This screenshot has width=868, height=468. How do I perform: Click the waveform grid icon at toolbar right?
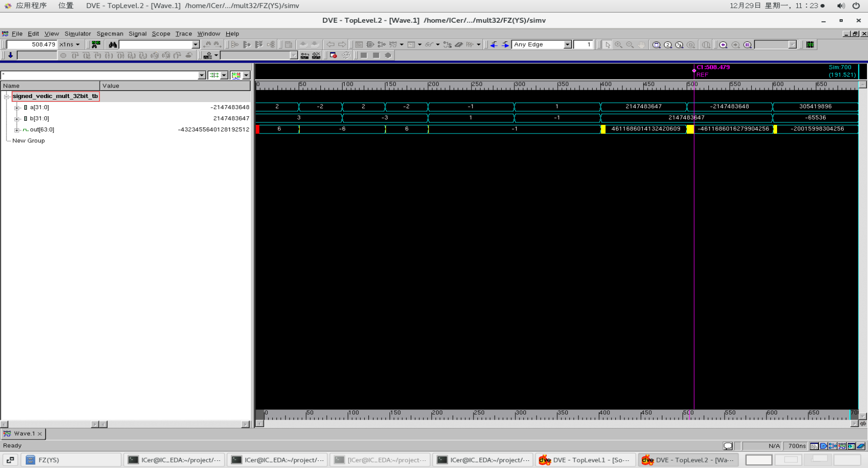click(x=809, y=44)
